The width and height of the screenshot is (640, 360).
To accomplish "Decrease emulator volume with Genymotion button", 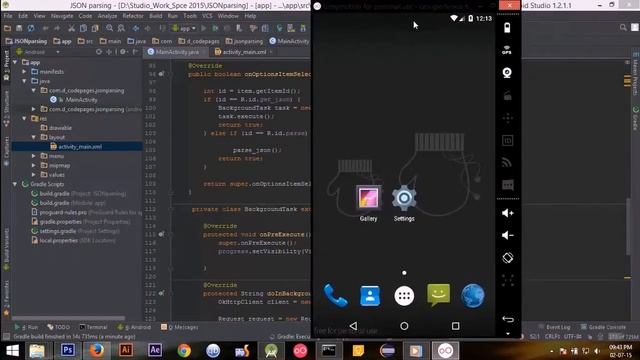I will click(507, 235).
